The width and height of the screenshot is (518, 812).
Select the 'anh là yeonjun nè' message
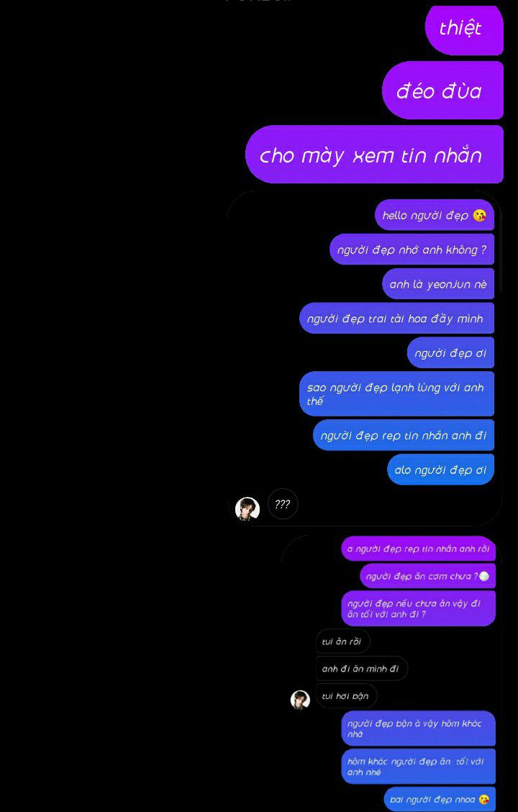pos(438,284)
